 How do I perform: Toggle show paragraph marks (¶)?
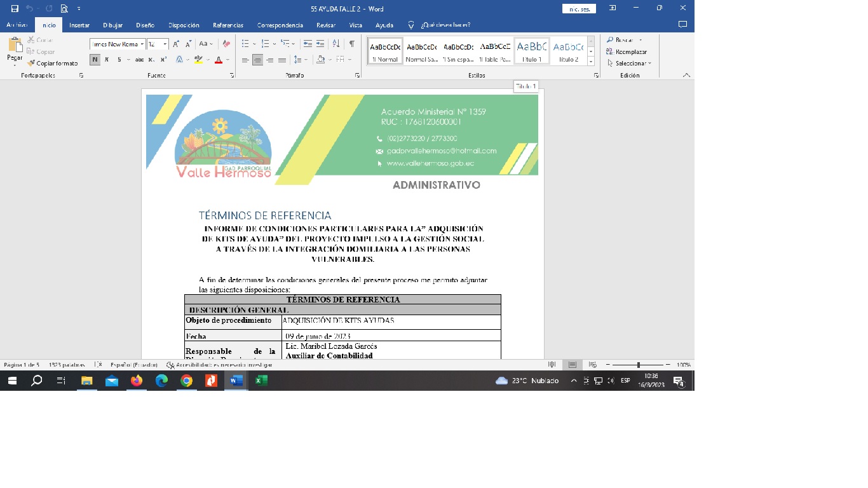(x=351, y=44)
